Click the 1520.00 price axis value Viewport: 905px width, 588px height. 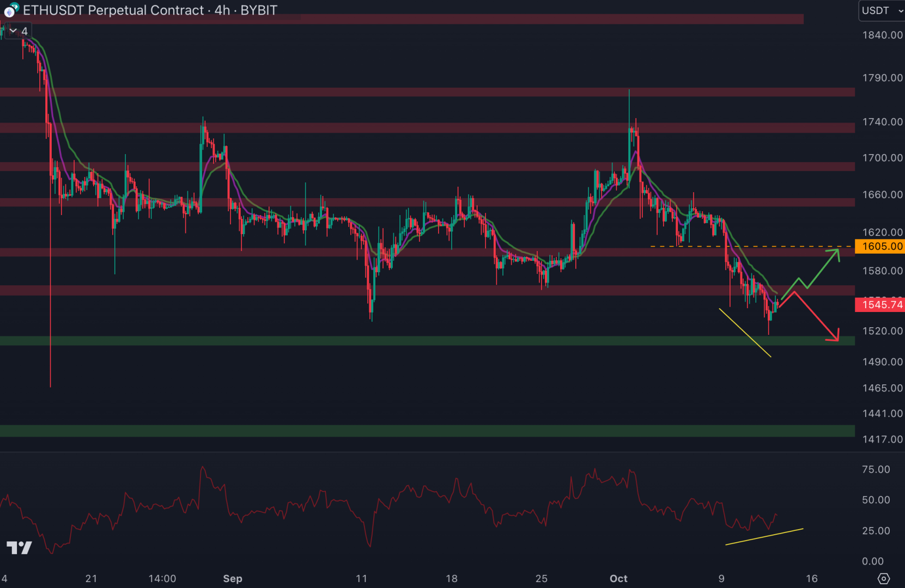882,331
